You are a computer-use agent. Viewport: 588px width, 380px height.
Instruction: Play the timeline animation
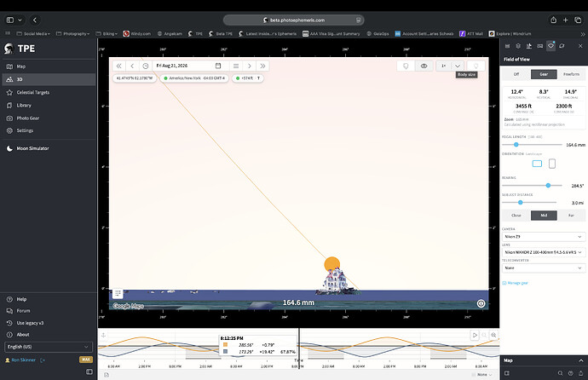pyautogui.click(x=475, y=335)
